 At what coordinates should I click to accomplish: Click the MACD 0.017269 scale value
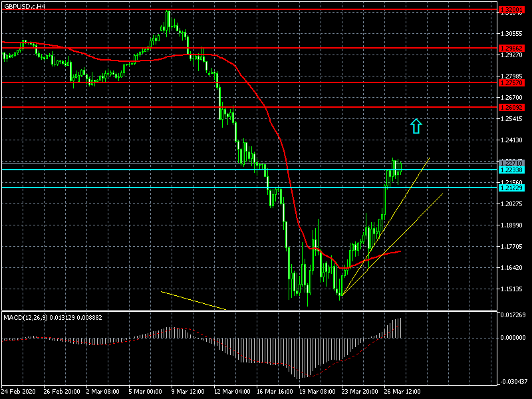513,315
